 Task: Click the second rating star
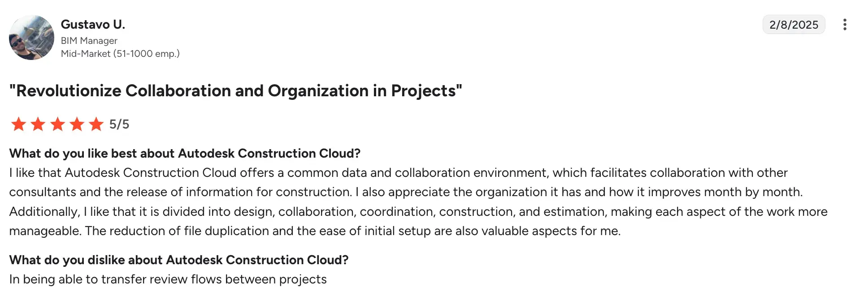tap(38, 124)
